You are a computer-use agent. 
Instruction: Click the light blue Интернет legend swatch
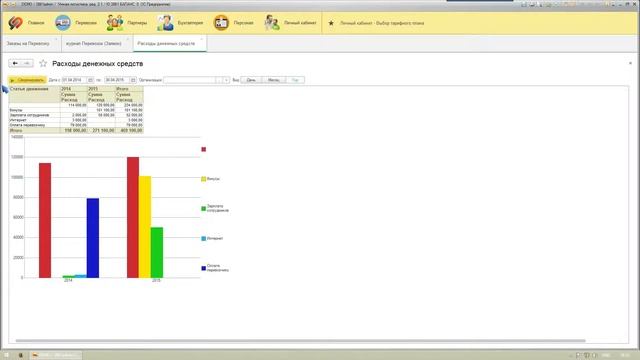point(204,238)
